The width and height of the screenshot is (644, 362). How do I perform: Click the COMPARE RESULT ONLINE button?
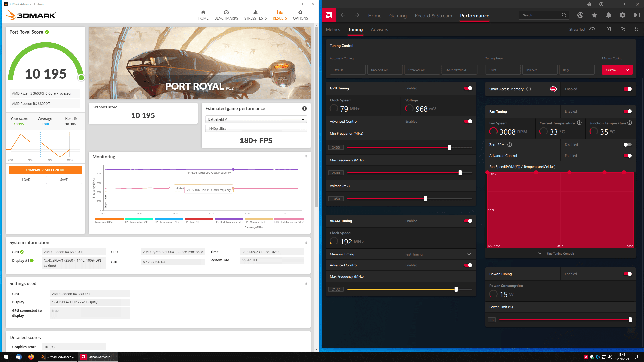[45, 170]
